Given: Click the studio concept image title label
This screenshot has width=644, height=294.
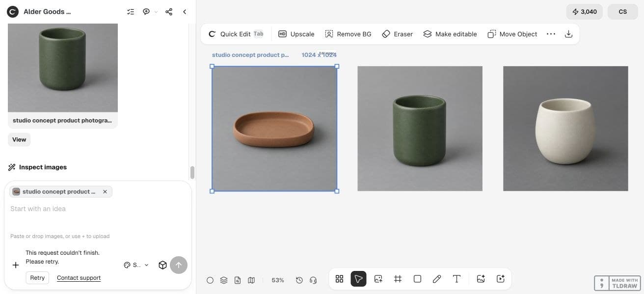Looking at the screenshot, I should coord(250,55).
